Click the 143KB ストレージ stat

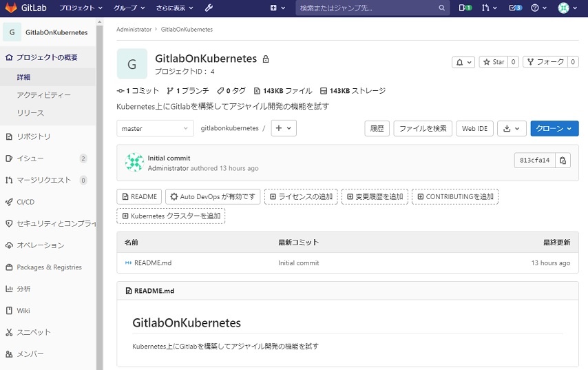(353, 91)
